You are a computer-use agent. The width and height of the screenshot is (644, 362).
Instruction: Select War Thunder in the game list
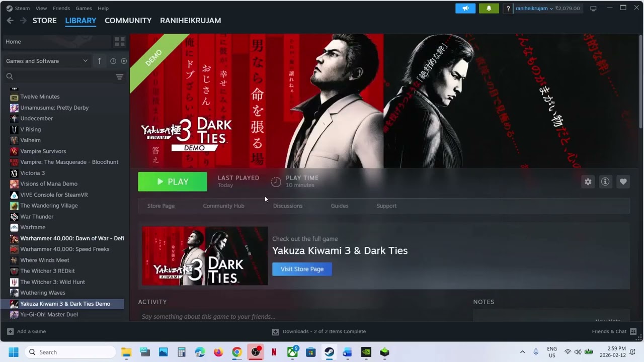click(x=37, y=217)
